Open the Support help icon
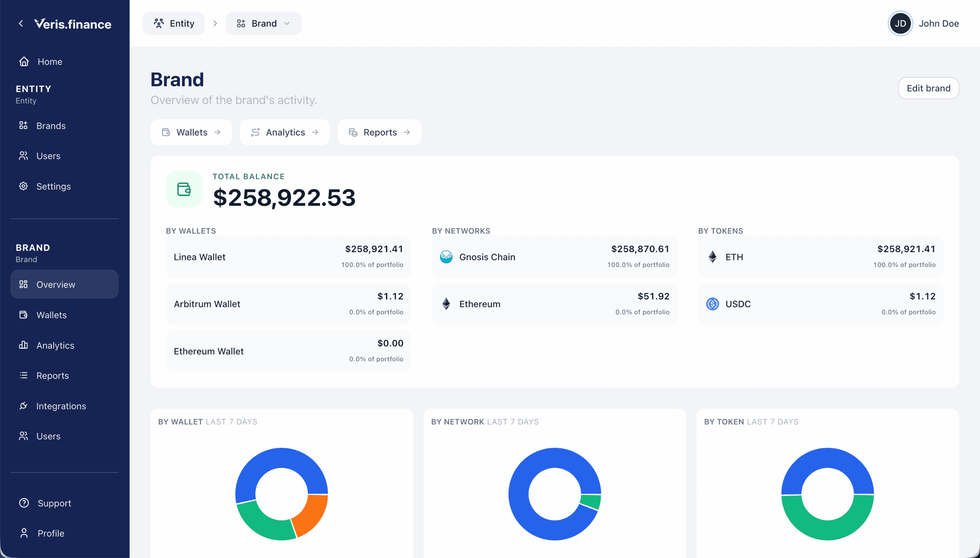 point(24,503)
